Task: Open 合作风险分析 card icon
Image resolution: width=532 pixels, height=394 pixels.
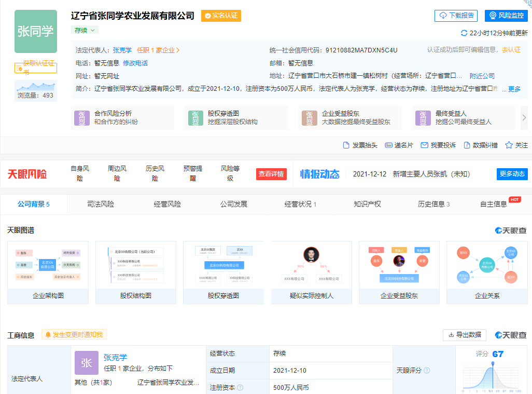Action: pos(82,118)
